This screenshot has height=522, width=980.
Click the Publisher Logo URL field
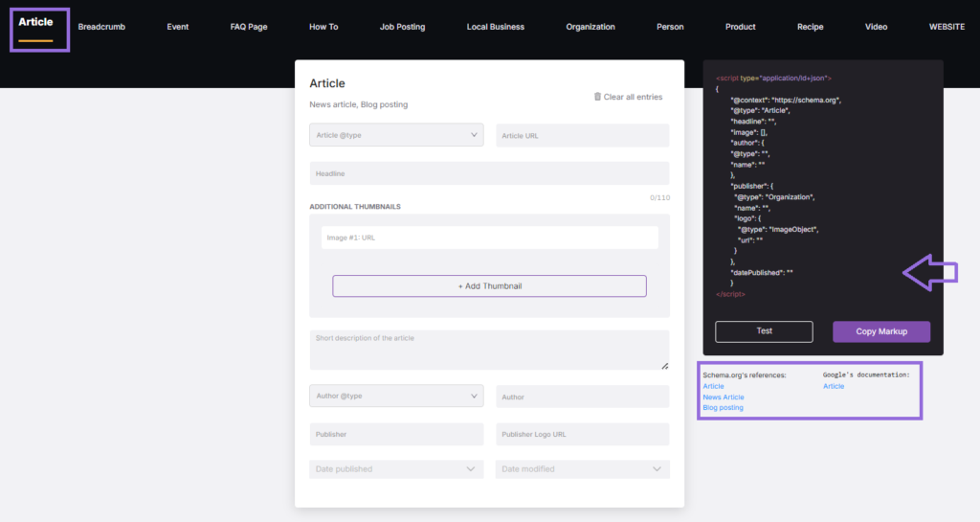coord(583,434)
